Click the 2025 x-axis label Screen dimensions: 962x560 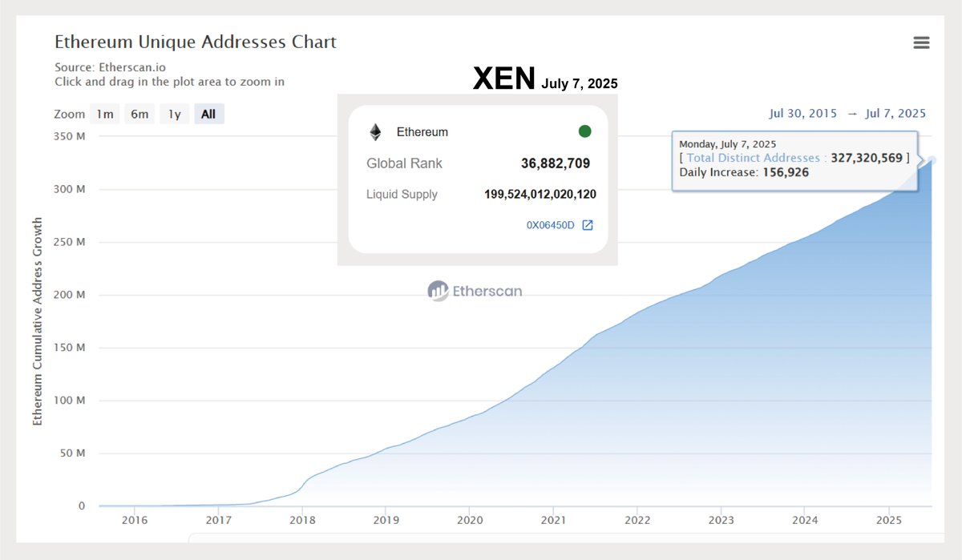tap(888, 519)
